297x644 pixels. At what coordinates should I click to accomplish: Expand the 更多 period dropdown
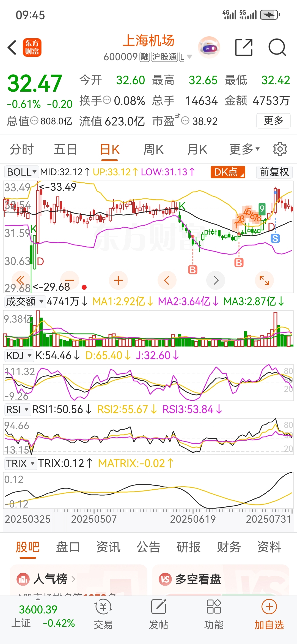point(244,149)
